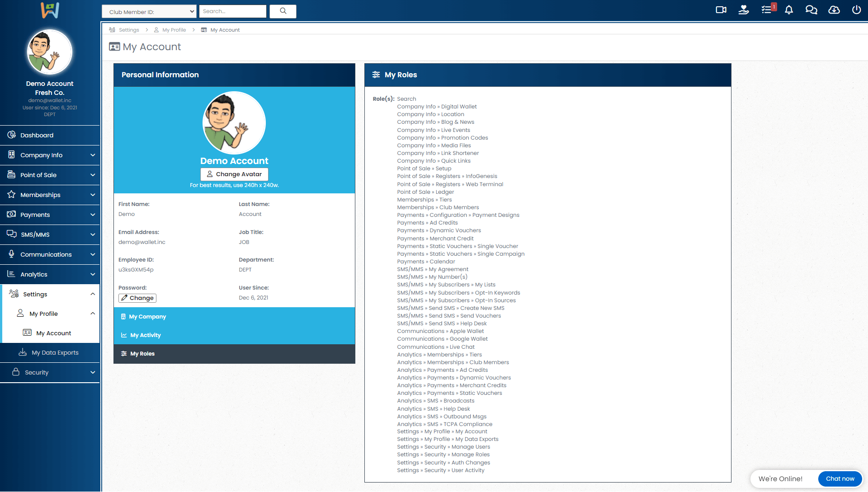Click the magnifier search button
868x492 pixels.
[x=283, y=11]
